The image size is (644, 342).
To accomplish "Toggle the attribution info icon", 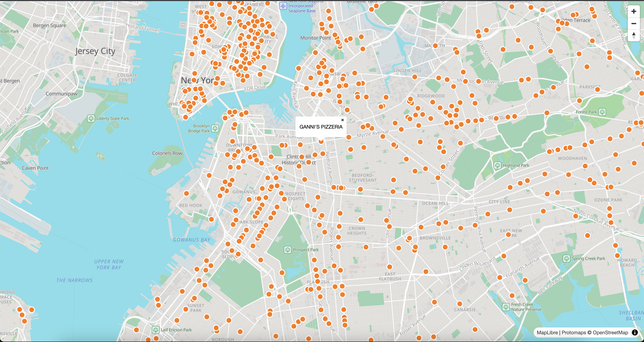I will point(635,333).
